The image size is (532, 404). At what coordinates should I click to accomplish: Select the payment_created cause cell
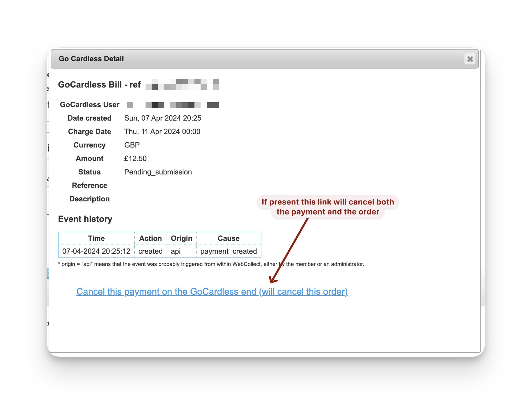[x=228, y=251]
